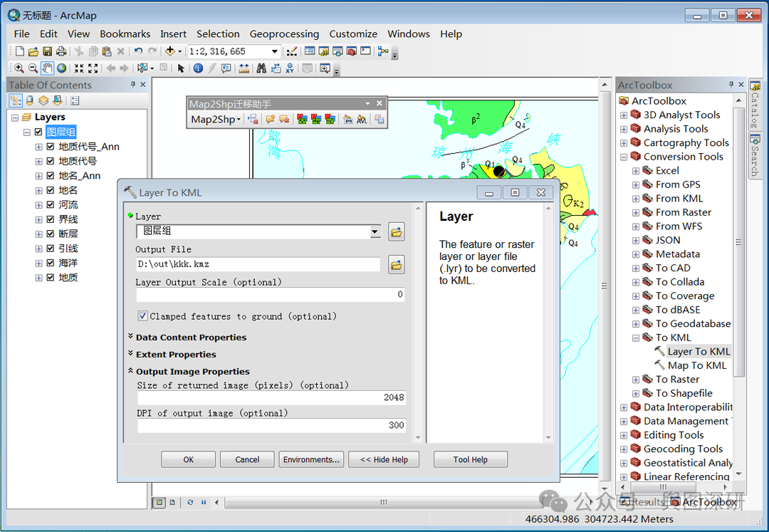Open the map scale dropdown
This screenshot has width=769, height=532.
click(275, 51)
